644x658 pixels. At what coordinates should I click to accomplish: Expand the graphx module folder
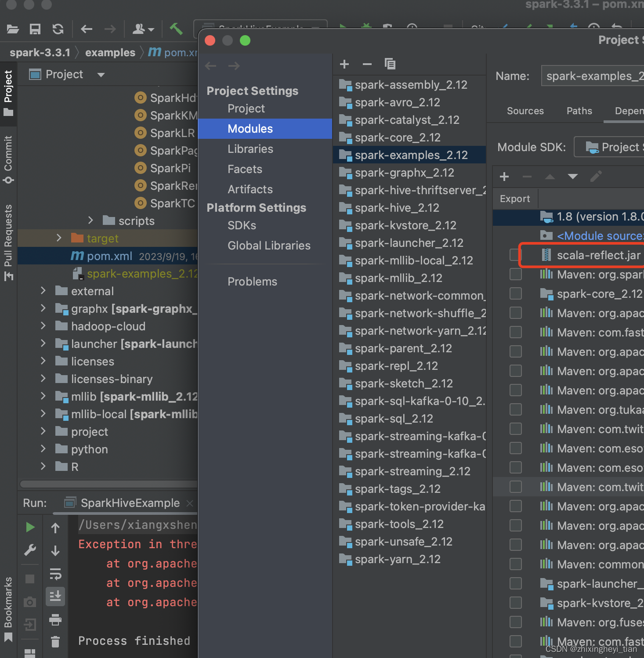(43, 308)
